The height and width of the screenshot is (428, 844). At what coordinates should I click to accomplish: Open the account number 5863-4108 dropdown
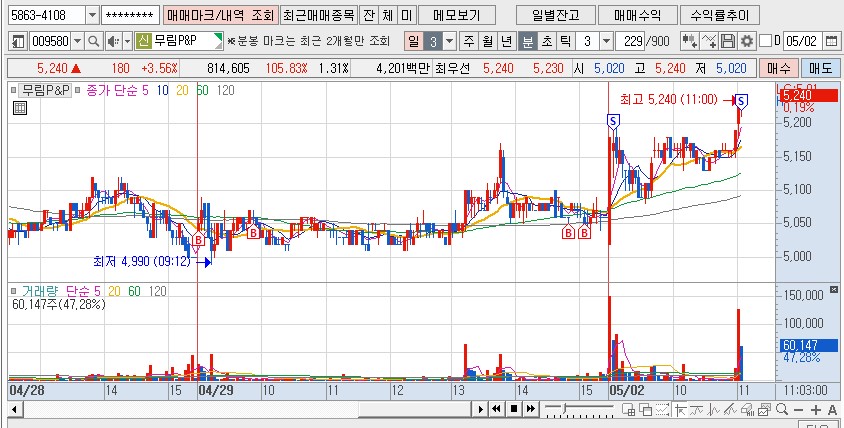(x=92, y=15)
